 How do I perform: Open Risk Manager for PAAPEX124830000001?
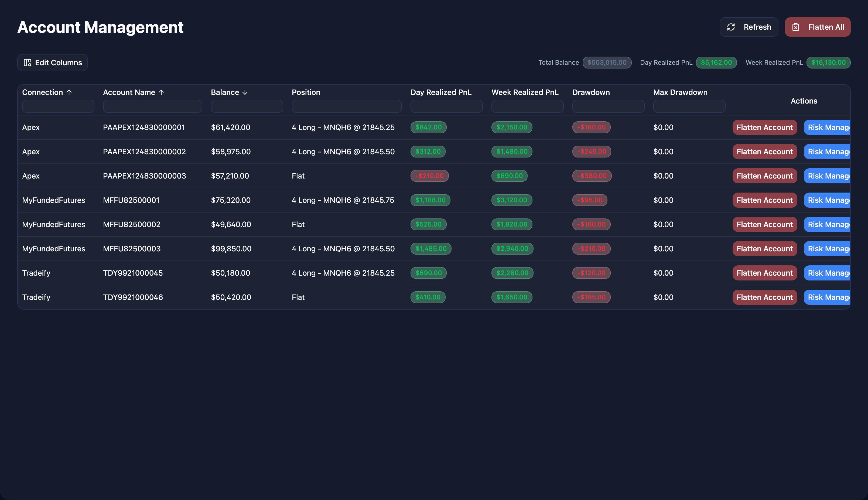click(827, 127)
